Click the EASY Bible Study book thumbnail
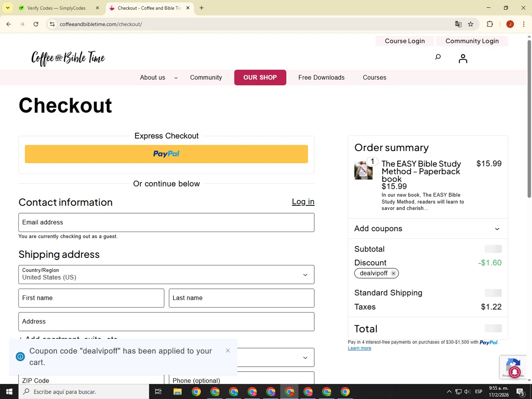The height and width of the screenshot is (399, 532). [363, 170]
